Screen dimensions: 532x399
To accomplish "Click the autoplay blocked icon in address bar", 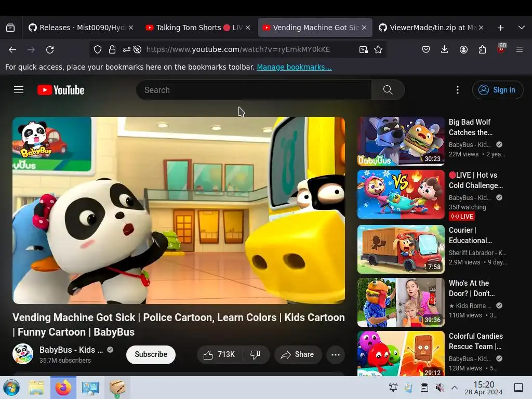I will (x=137, y=49).
